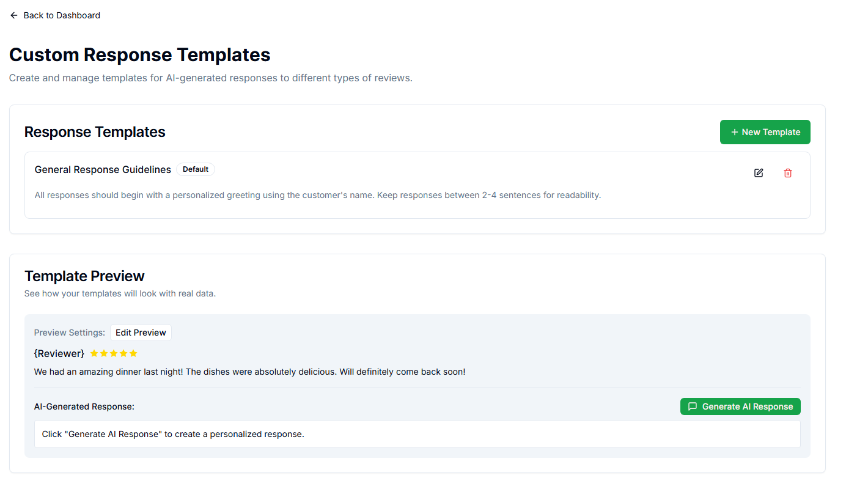
Task: Click the {Reviewer} placeholder name
Action: click(x=59, y=353)
